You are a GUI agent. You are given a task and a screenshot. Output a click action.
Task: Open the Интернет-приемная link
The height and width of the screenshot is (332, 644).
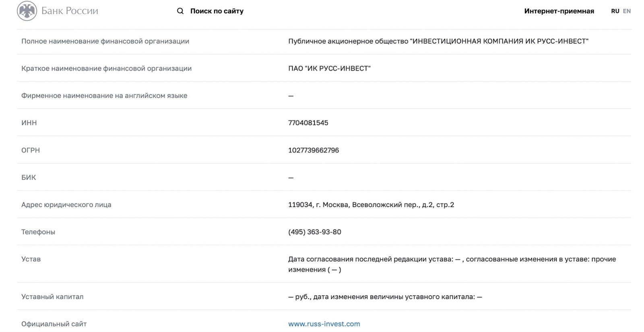[559, 11]
